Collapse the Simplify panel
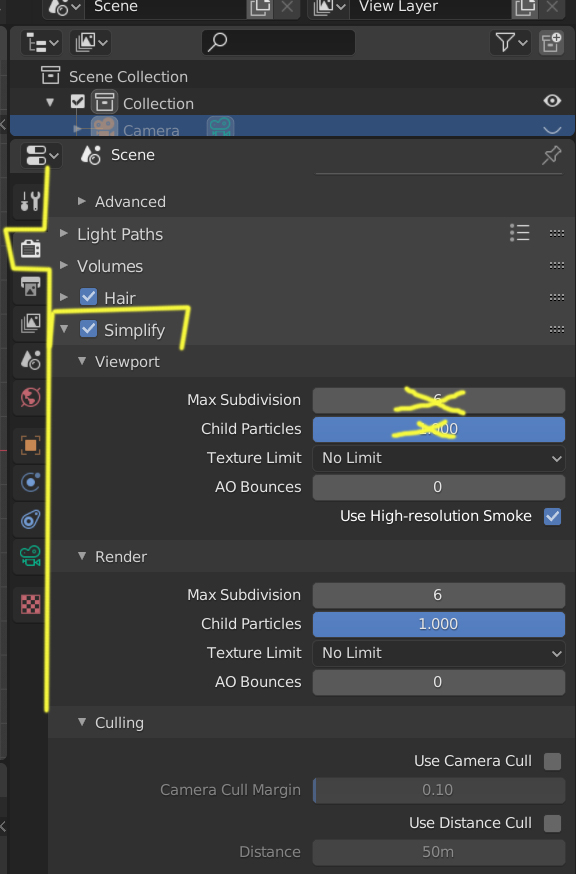This screenshot has height=874, width=576. [x=64, y=329]
